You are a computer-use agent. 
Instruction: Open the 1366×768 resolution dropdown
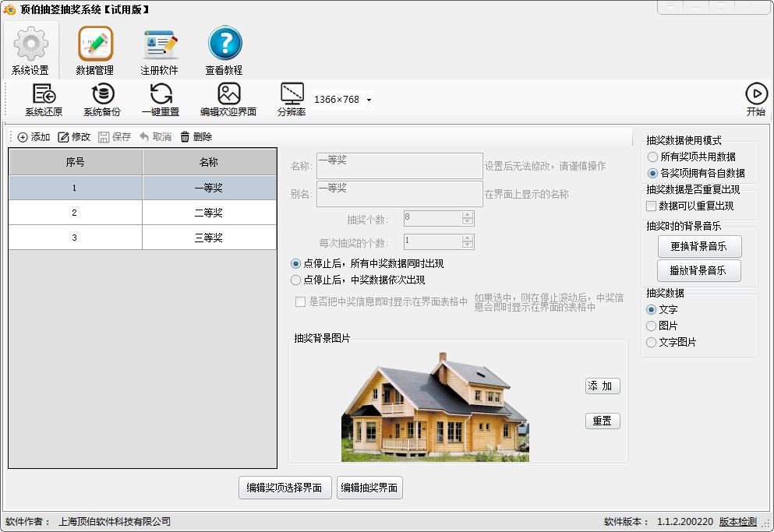tap(369, 100)
